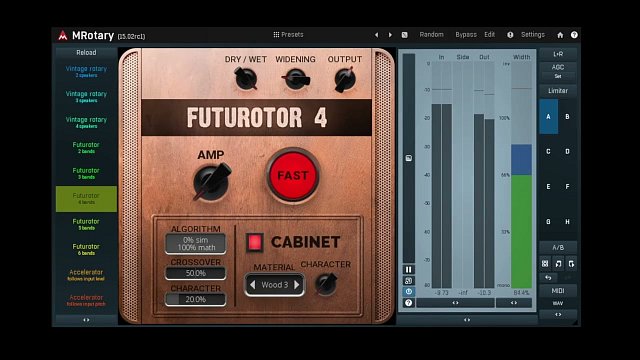Toggle the FAST speed button

point(293,176)
